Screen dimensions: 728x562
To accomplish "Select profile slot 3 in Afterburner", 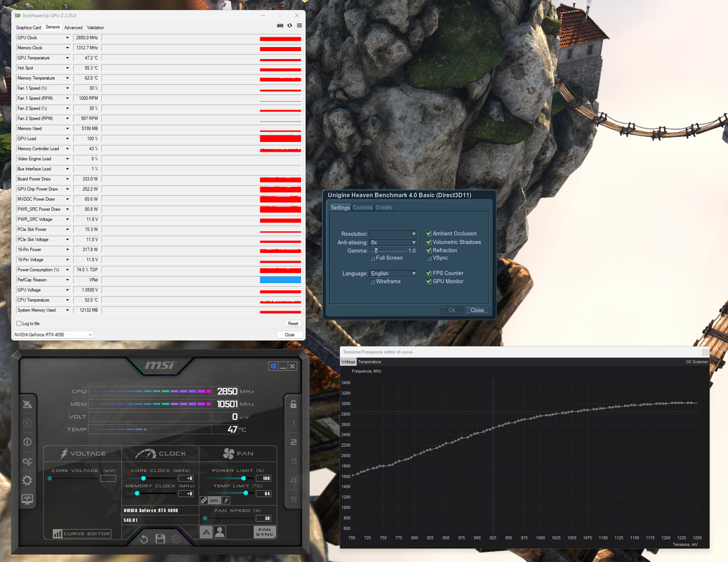I will [x=293, y=461].
